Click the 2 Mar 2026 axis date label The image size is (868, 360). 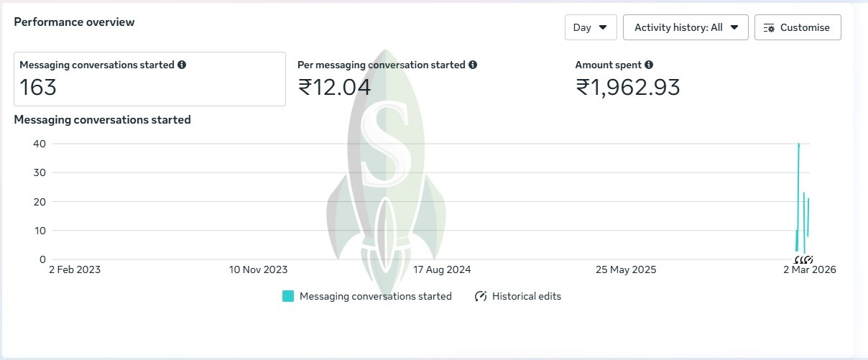(809, 270)
